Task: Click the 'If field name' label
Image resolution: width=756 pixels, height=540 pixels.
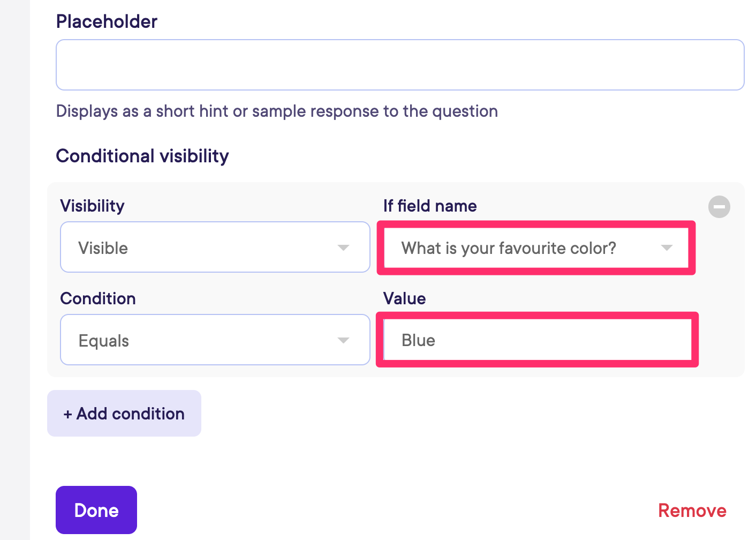Action: tap(429, 206)
